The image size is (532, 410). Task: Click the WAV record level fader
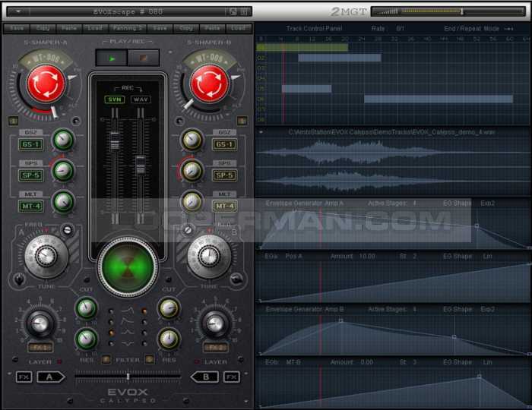click(x=141, y=165)
